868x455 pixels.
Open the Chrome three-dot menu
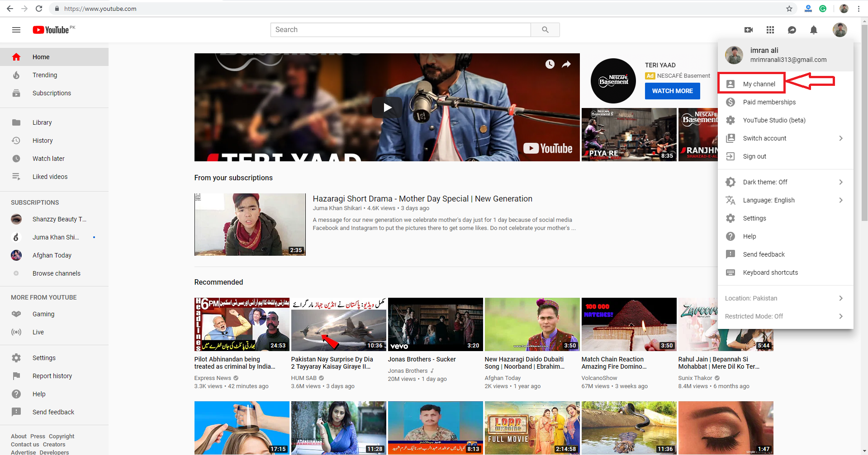coord(859,9)
